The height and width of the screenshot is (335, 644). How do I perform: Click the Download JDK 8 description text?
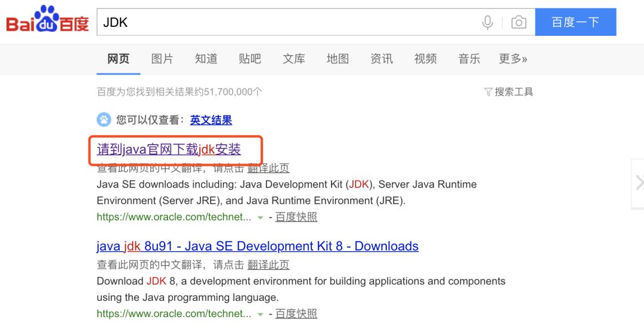[x=301, y=289]
